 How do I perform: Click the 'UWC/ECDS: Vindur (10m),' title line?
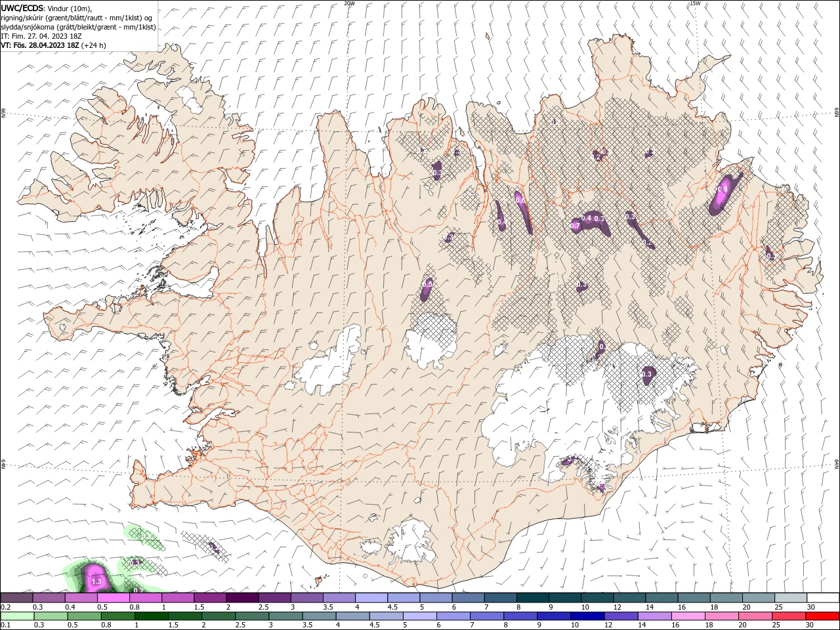pos(47,8)
